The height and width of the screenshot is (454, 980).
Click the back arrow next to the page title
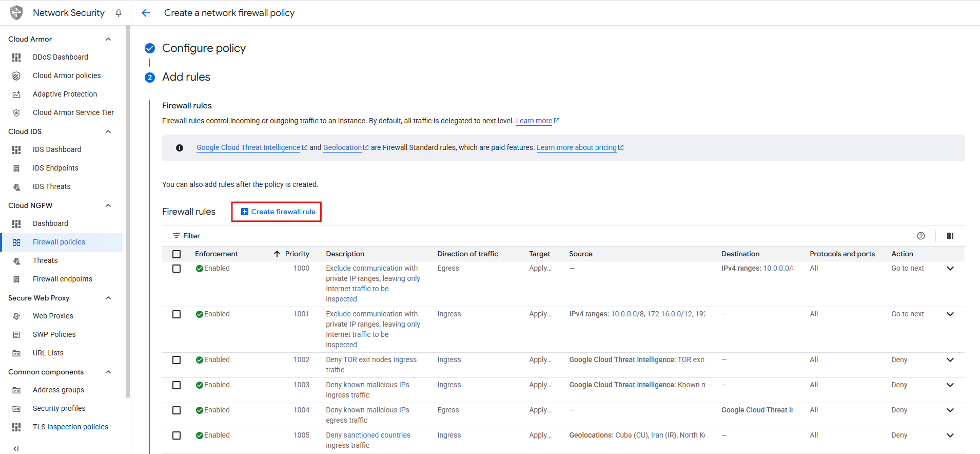tap(146, 13)
